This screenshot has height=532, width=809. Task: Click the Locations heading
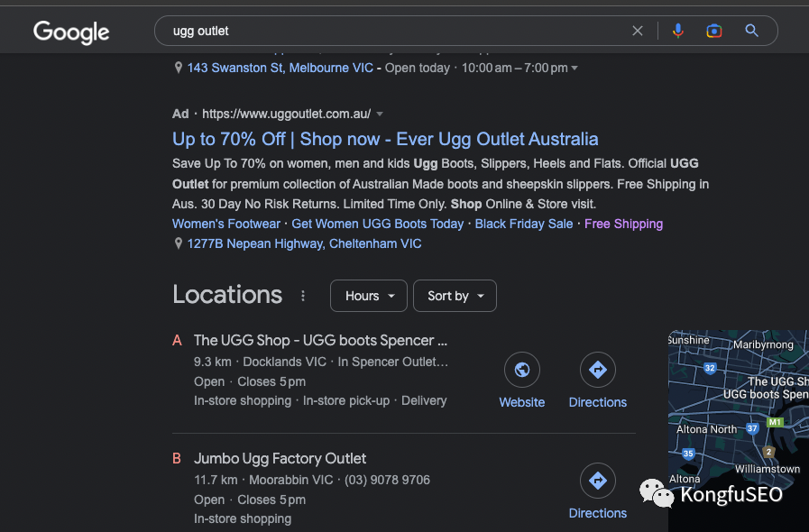click(x=227, y=295)
